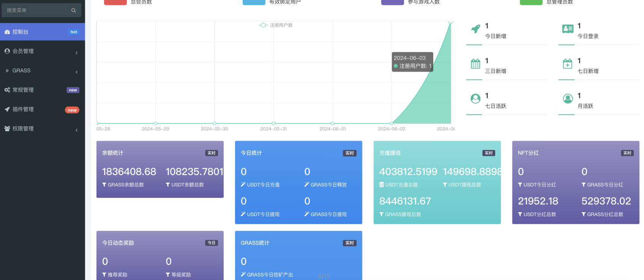Click the 2024-06-02 data point on chart

pyautogui.click(x=391, y=123)
